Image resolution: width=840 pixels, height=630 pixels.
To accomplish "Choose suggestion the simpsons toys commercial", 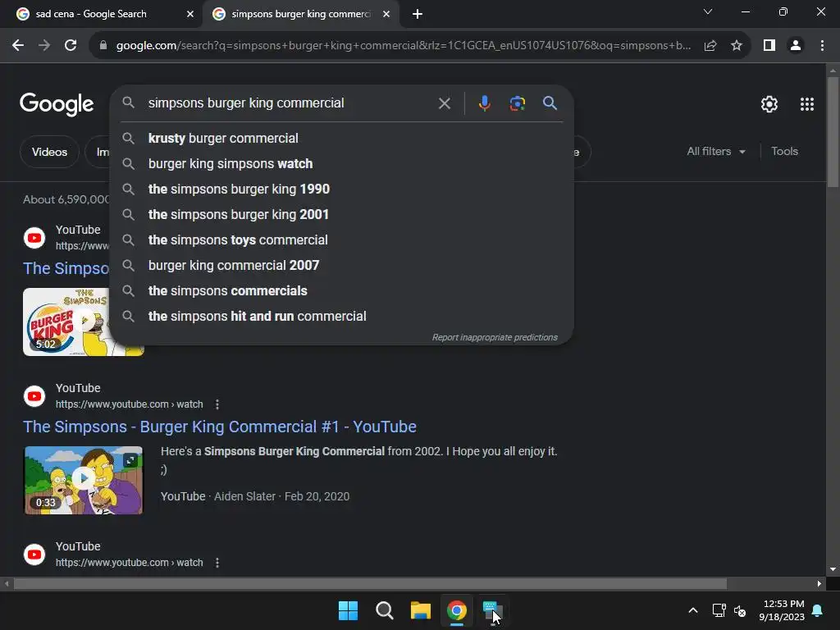I will [341, 240].
